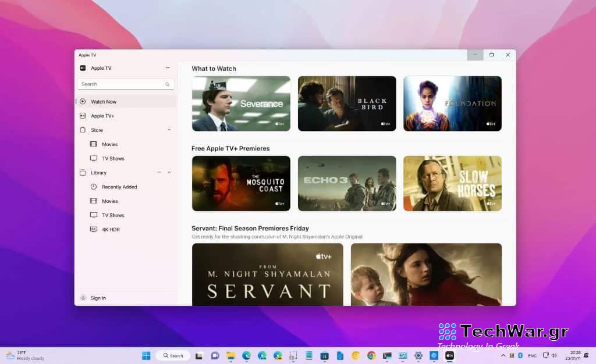Collapse the Store section chevron

pos(170,129)
